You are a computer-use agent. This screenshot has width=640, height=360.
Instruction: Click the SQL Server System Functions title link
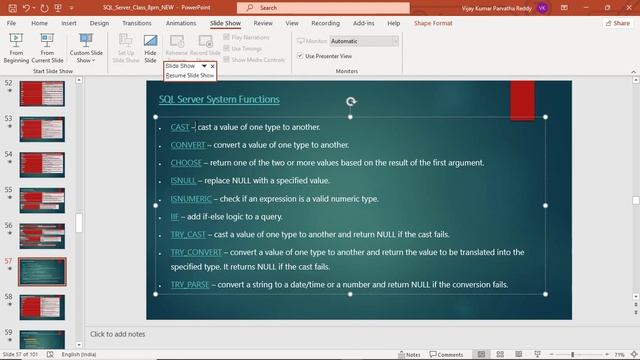coord(219,99)
